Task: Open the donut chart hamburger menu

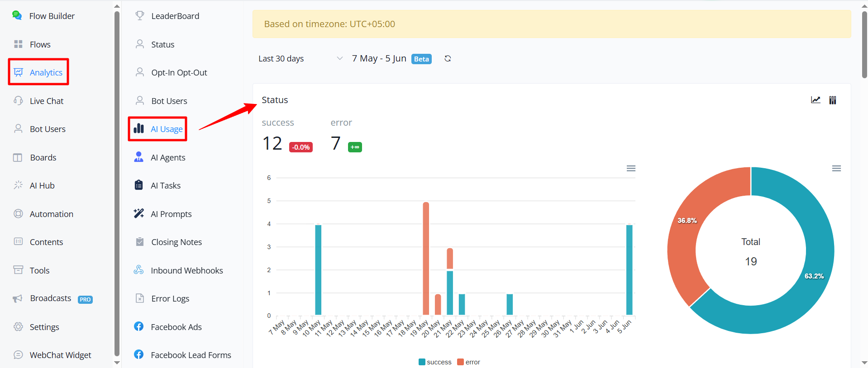Action: [836, 168]
